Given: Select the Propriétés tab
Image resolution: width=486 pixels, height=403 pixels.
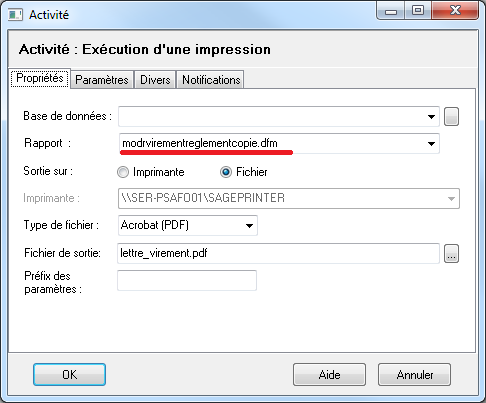Looking at the screenshot, I should pos(40,78).
